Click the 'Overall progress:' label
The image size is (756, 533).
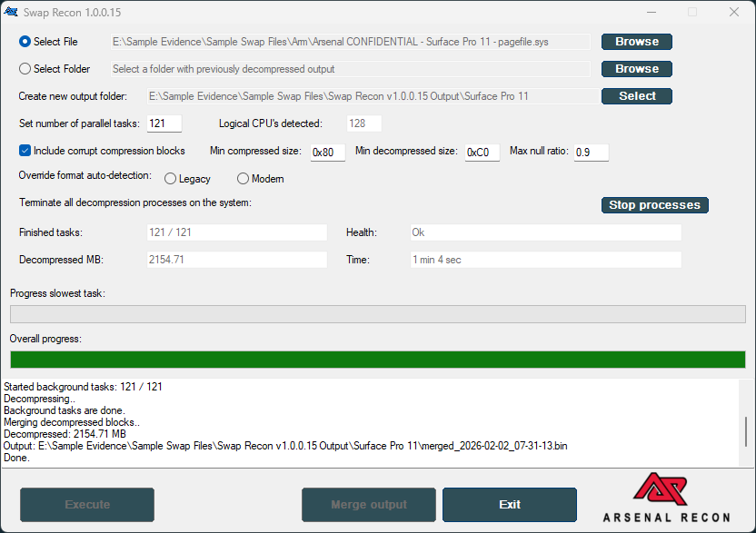tap(45, 339)
